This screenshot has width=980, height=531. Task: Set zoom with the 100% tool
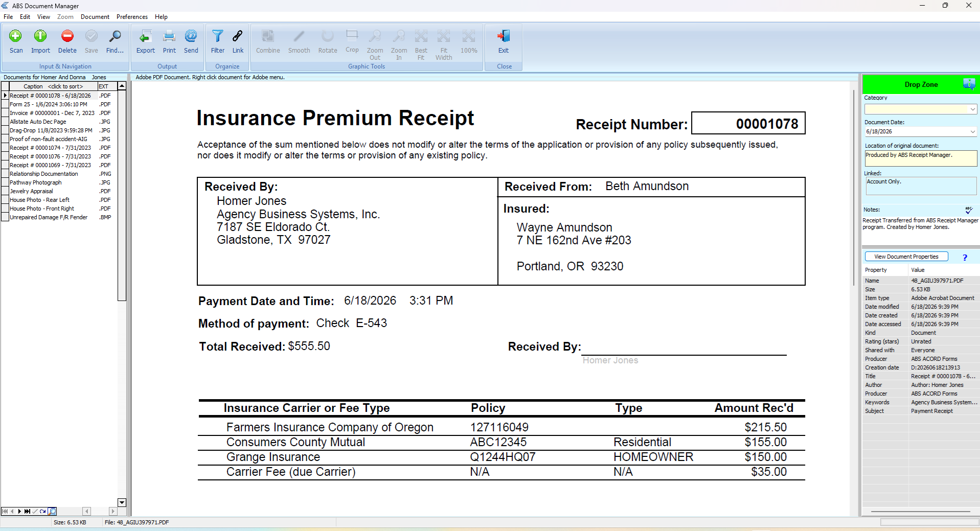tap(468, 36)
